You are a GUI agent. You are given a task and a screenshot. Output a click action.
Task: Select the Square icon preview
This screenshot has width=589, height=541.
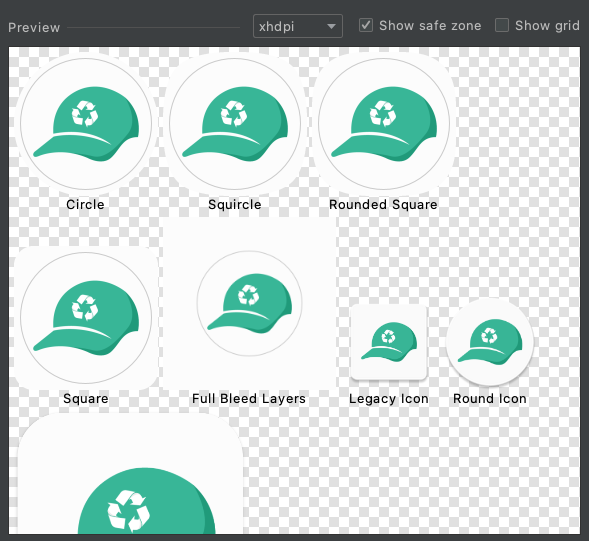(x=86, y=318)
